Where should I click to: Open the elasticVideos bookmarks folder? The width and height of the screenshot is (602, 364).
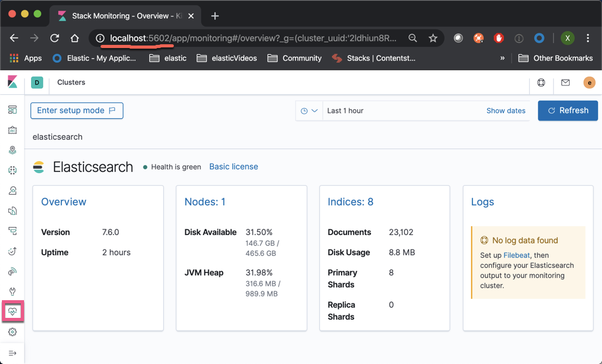click(x=226, y=58)
